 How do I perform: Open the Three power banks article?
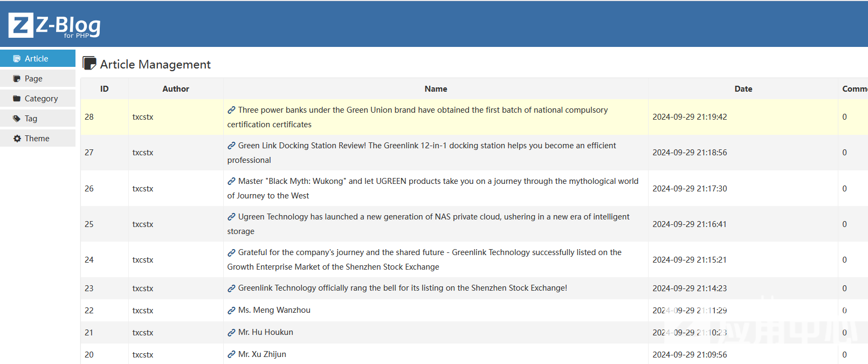coord(418,117)
